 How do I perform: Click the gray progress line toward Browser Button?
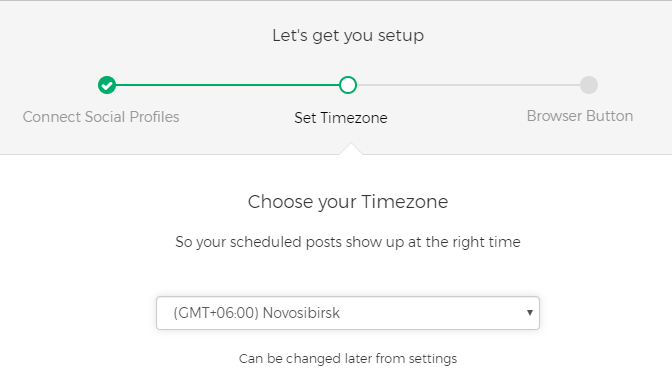[468, 85]
